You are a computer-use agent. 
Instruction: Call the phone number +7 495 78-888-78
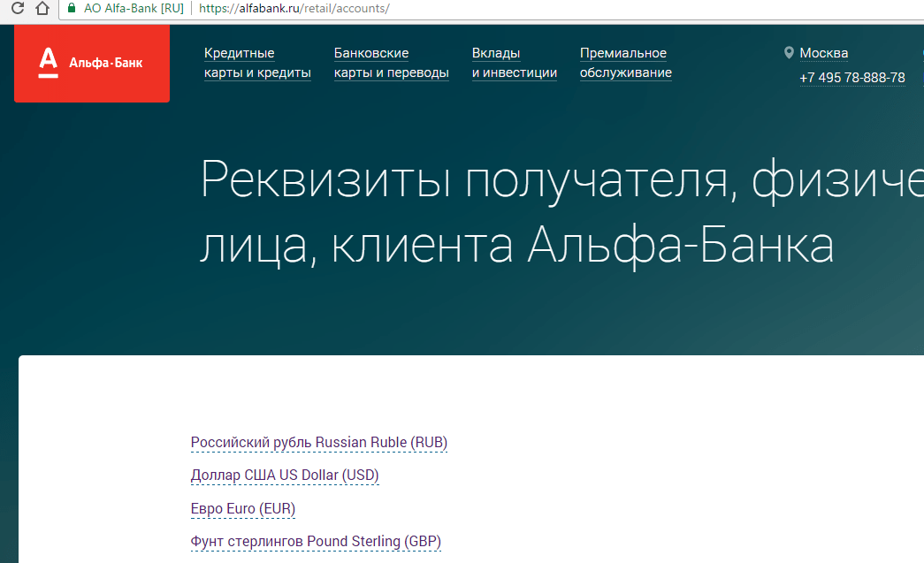(852, 78)
